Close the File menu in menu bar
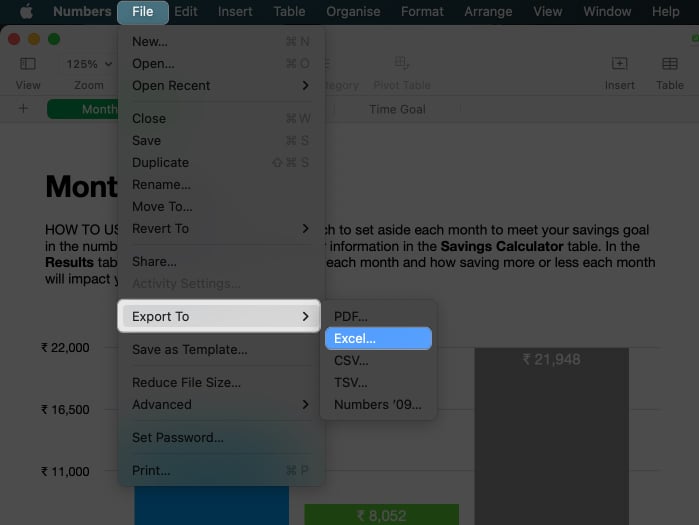The width and height of the screenshot is (699, 525). 143,12
